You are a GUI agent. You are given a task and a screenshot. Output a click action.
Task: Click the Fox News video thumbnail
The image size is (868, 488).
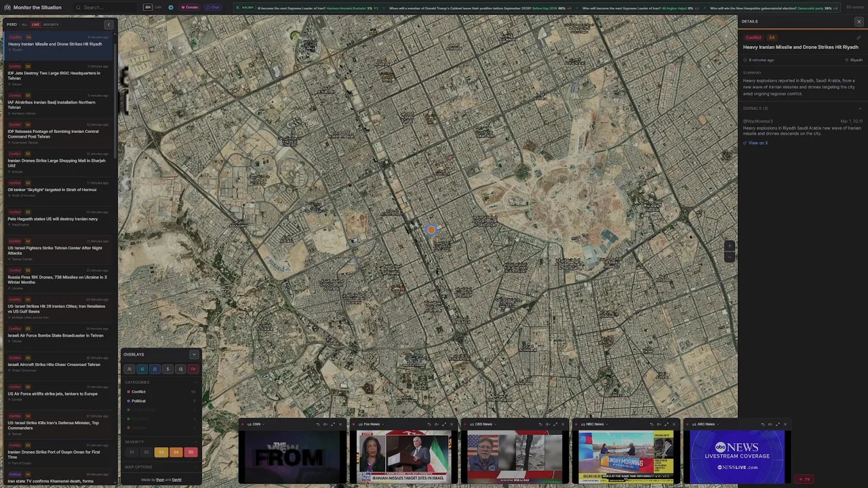(x=403, y=456)
